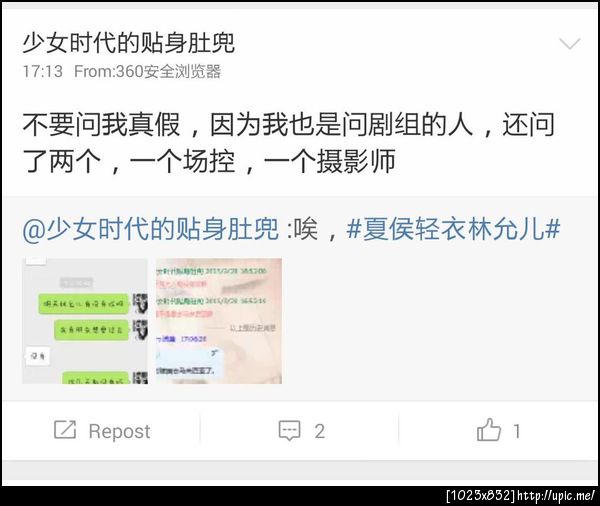
Task: Click the http://upic.me/ watermark link
Action: click(556, 496)
